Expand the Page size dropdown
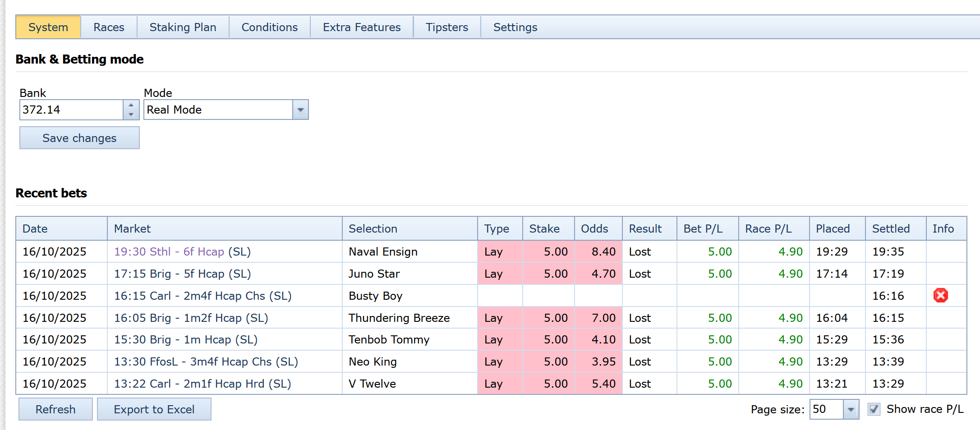 (851, 409)
